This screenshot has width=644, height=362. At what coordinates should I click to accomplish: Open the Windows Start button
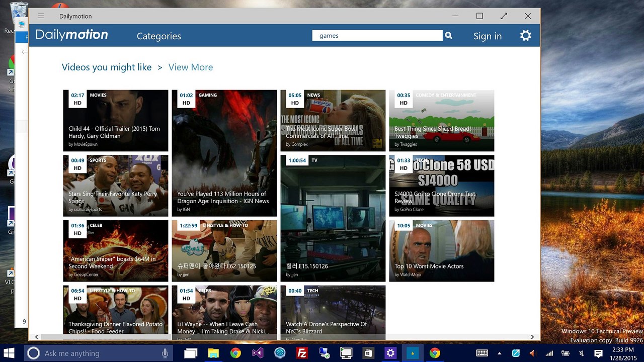(9, 353)
